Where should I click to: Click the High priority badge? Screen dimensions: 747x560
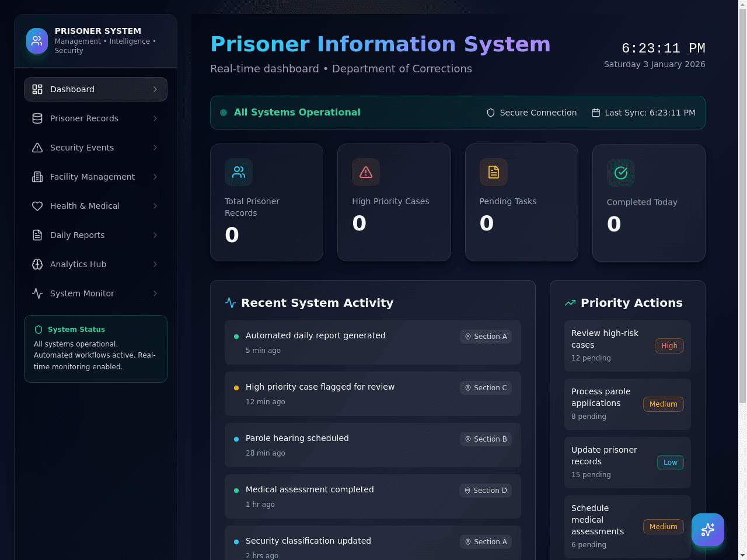point(669,346)
